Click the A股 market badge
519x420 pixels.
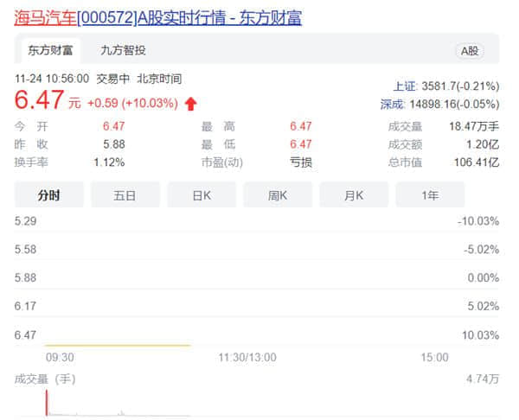point(470,51)
